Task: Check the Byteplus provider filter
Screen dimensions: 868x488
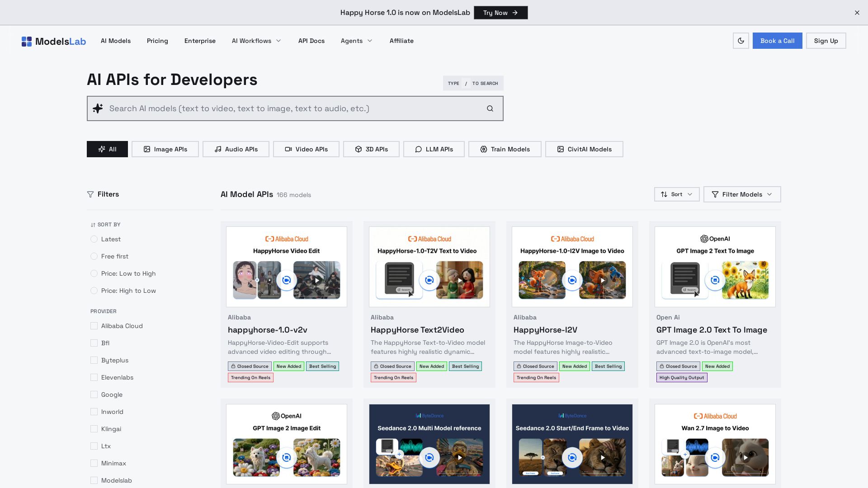Action: pyautogui.click(x=94, y=360)
